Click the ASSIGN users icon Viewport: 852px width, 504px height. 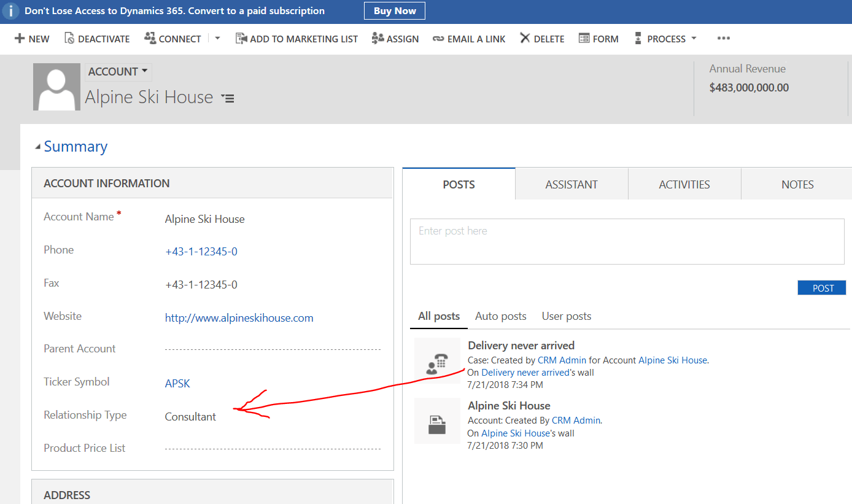click(x=378, y=39)
